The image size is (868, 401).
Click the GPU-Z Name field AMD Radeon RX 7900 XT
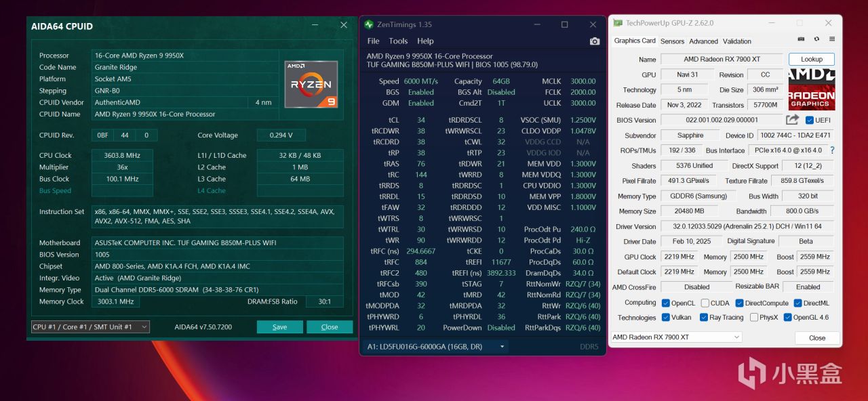[722, 60]
